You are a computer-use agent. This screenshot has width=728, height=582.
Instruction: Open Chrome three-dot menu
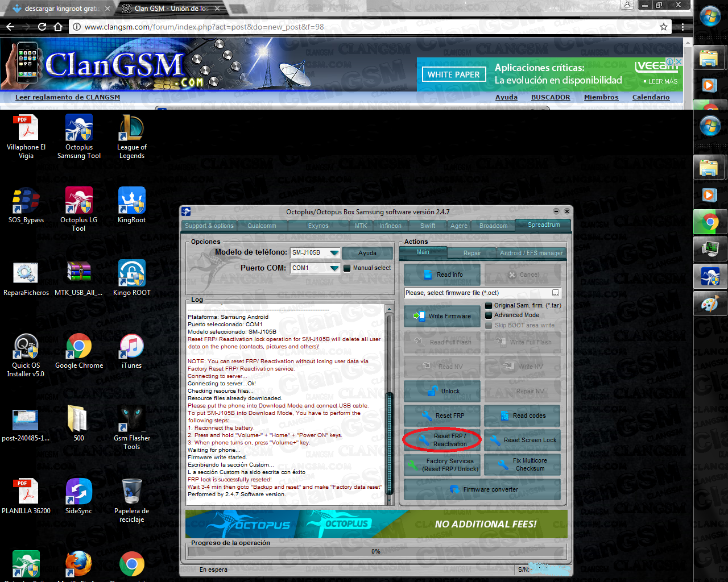(682, 27)
